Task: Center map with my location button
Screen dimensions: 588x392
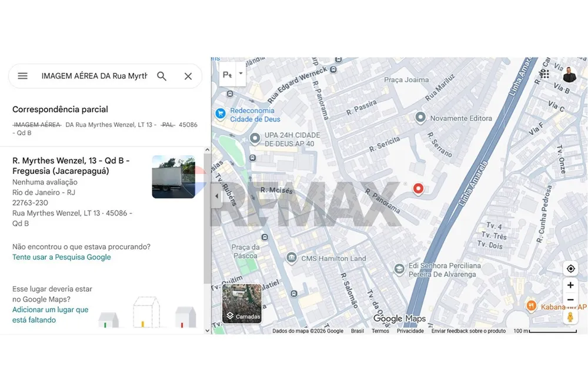Action: [571, 269]
